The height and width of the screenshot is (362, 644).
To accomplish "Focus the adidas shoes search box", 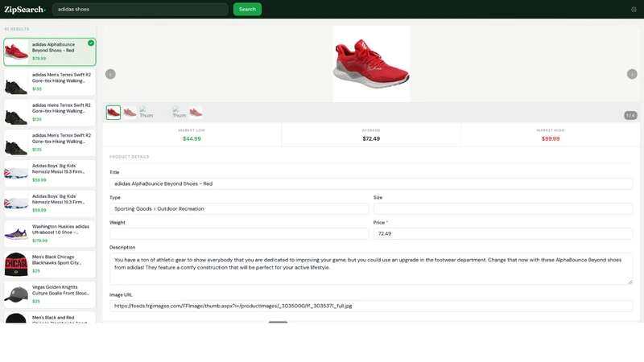I will pyautogui.click(x=140, y=10).
